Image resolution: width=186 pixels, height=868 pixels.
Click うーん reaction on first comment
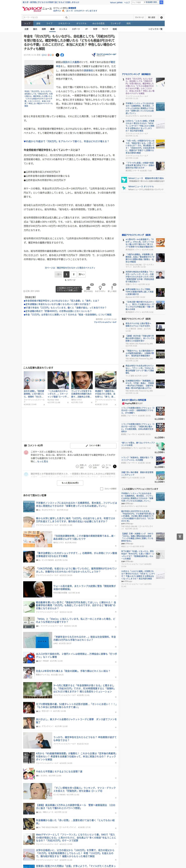pos(107,466)
